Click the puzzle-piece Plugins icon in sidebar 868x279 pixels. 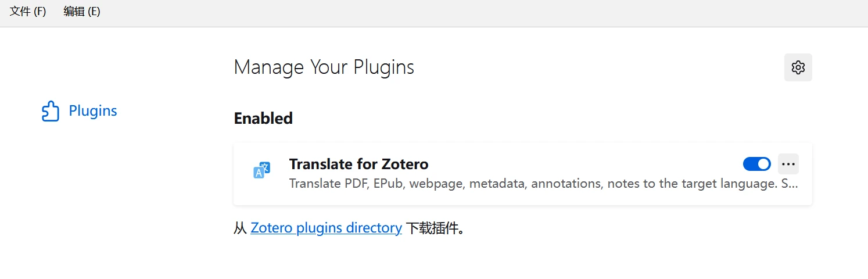tap(51, 111)
